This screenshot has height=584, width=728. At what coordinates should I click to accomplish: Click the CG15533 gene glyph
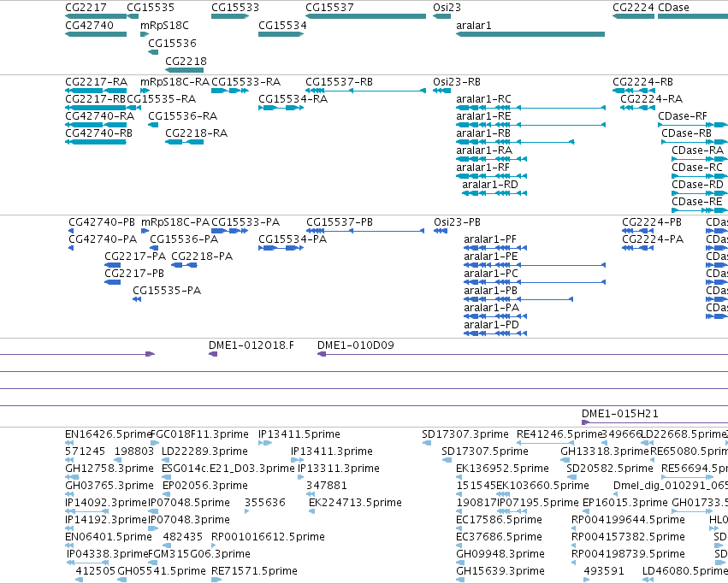[230, 16]
